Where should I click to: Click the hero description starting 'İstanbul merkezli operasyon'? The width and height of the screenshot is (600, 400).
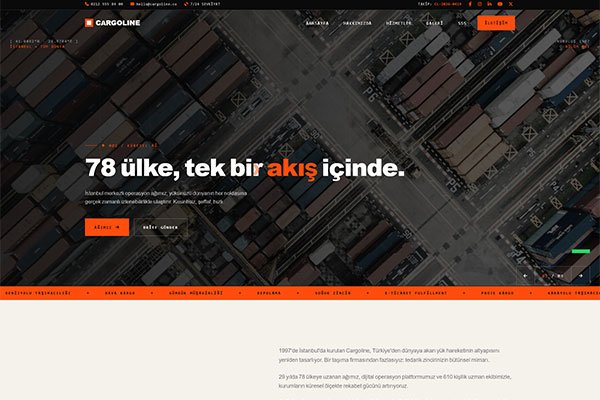[166, 197]
